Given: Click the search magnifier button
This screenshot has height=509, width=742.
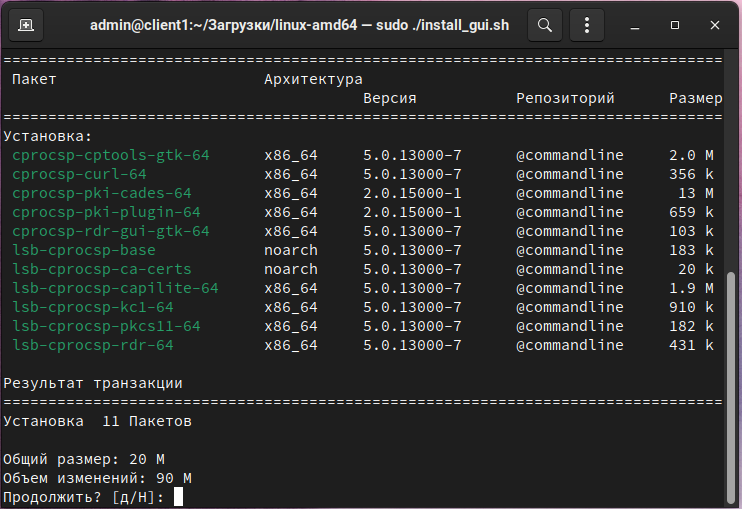Looking at the screenshot, I should pyautogui.click(x=545, y=25).
